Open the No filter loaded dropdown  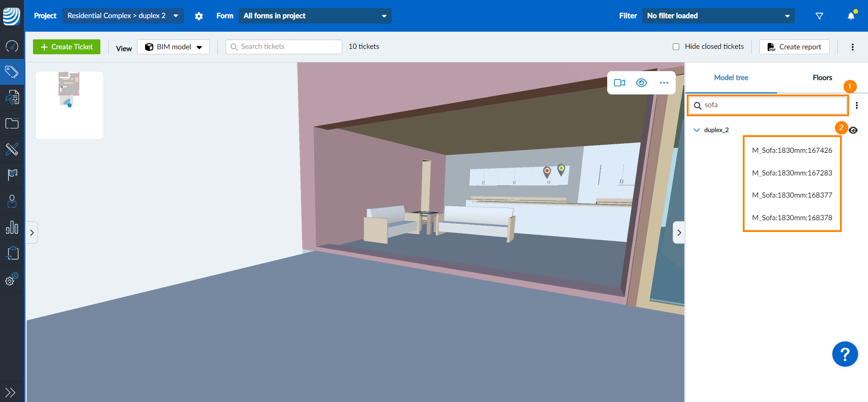tap(718, 16)
